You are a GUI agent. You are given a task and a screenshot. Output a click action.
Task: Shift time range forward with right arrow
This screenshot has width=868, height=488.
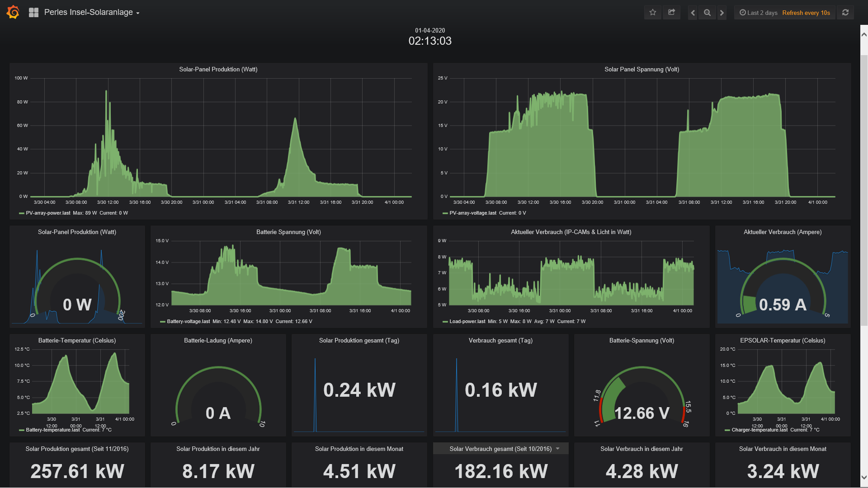(x=722, y=13)
